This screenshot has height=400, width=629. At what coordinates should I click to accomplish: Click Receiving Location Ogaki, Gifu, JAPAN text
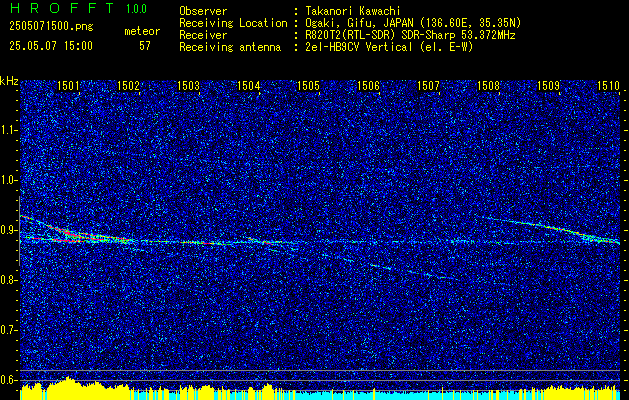(x=413, y=23)
